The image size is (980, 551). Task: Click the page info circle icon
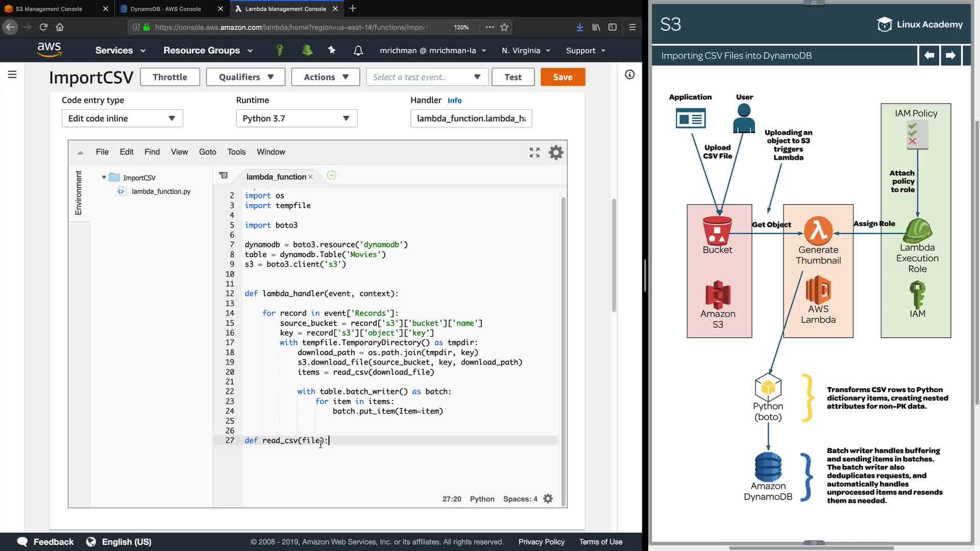[630, 74]
